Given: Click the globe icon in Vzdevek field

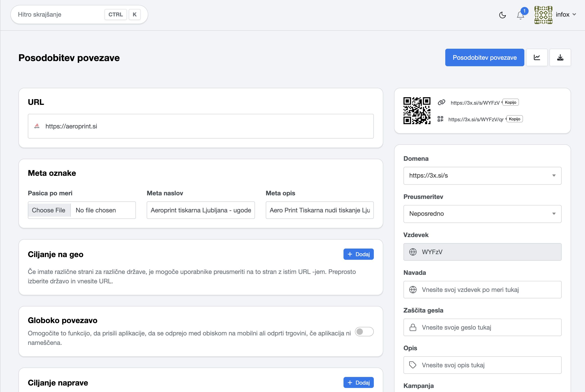Looking at the screenshot, I should 413,252.
